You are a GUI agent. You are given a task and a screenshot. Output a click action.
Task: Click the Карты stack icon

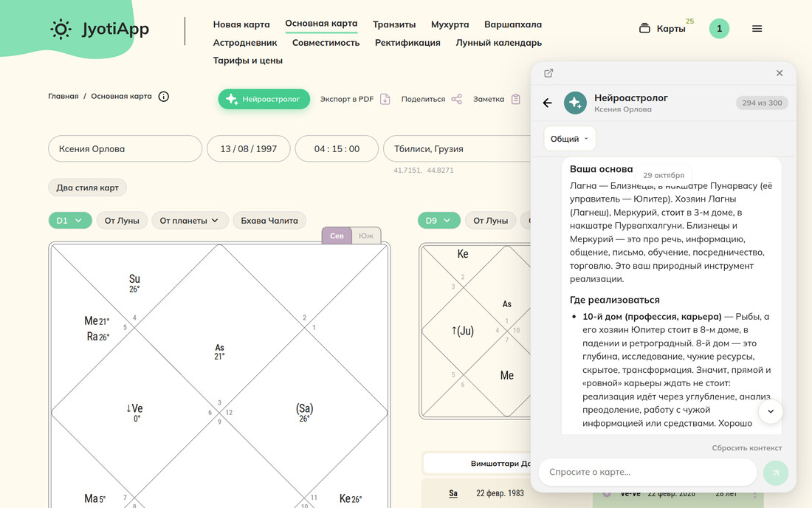click(644, 28)
